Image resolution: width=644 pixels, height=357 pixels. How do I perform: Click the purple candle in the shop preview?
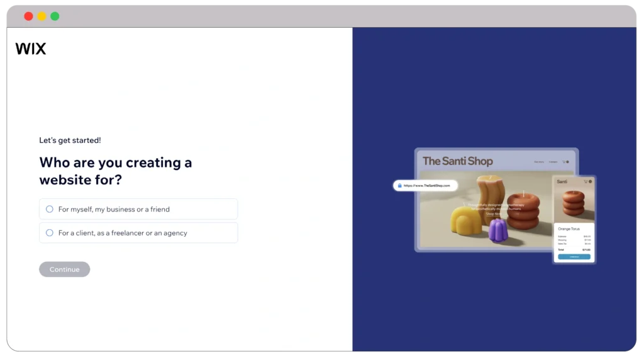pos(497,230)
